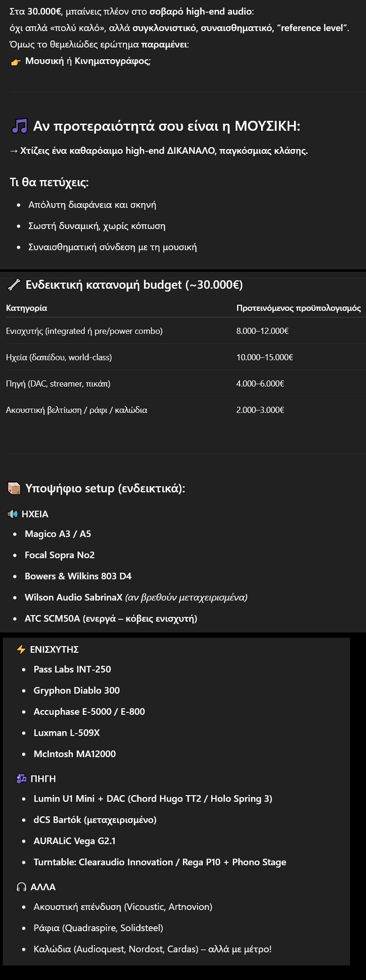Screen dimensions: 366x980
Task: Click the pointing hand emoji before Μουσική
Action: 16,62
